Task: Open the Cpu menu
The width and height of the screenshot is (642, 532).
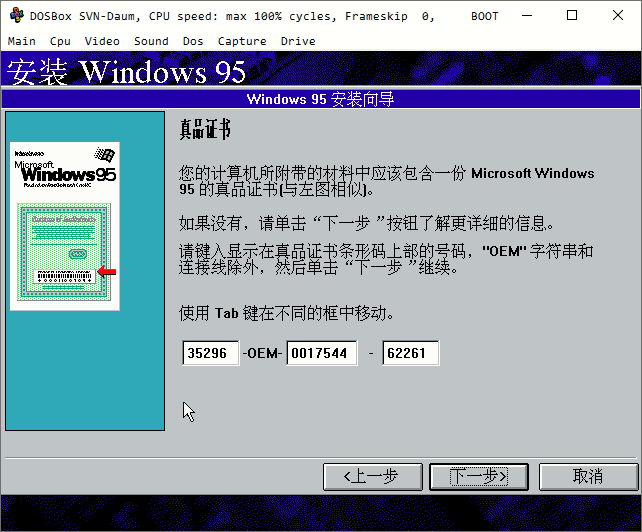Action: tap(60, 41)
